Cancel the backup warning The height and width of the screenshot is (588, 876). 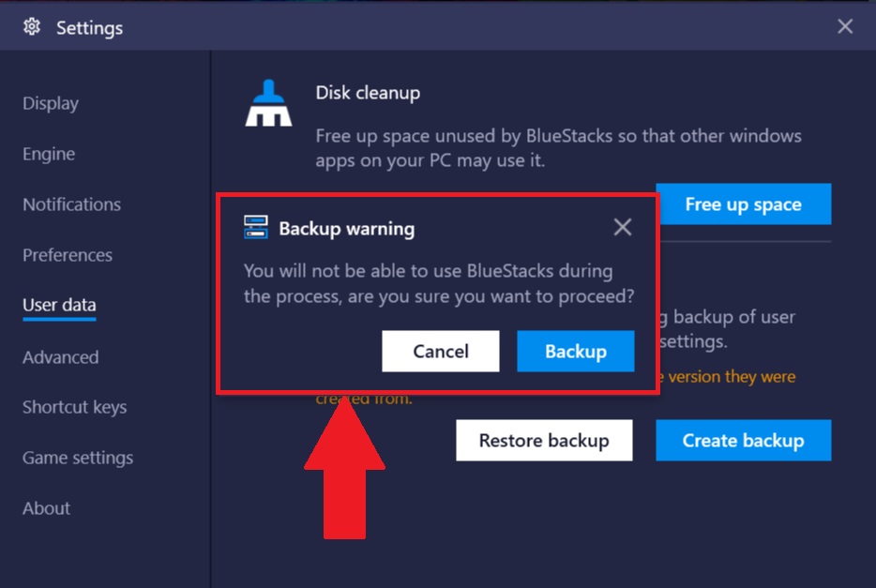point(440,352)
